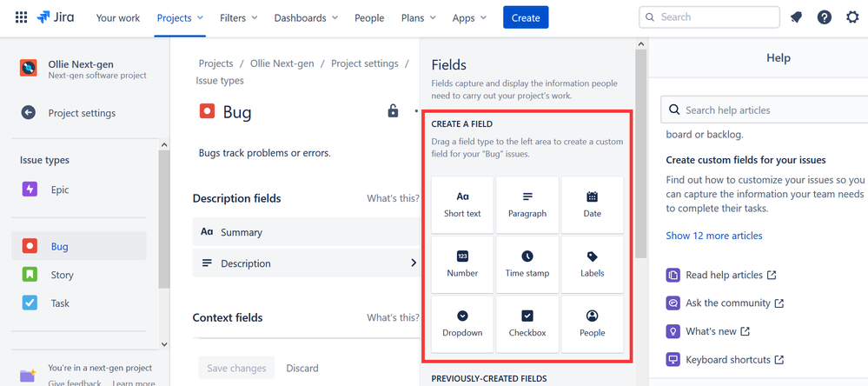Click the back arrow beside Project settings
Viewport: 868px width, 386px height.
(28, 113)
